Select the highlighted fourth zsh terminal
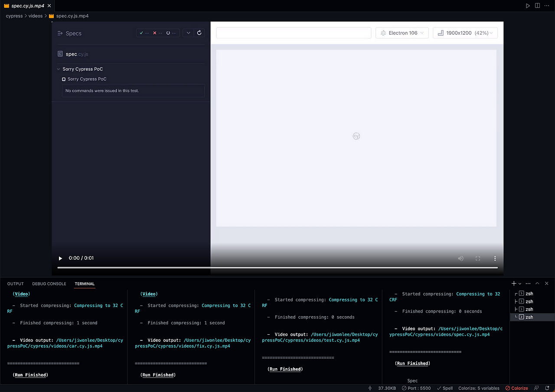This screenshot has width=555, height=392. pos(532,317)
